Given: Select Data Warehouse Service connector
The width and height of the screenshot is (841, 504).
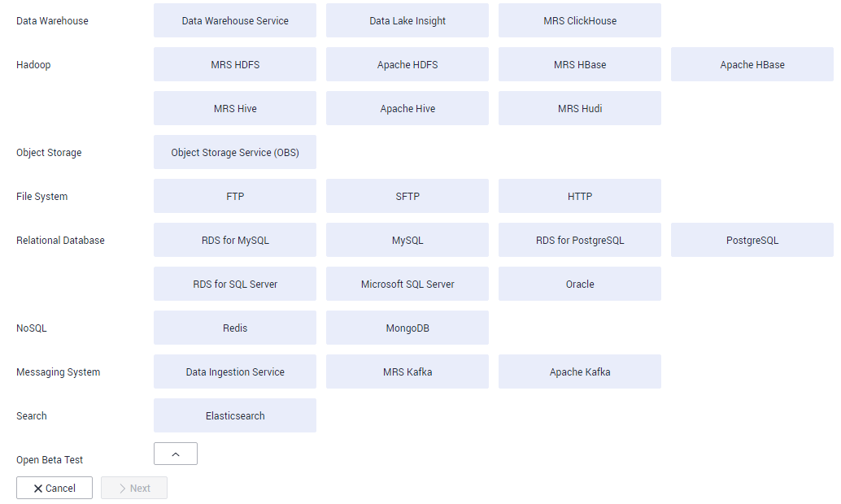Looking at the screenshot, I should (x=235, y=21).
